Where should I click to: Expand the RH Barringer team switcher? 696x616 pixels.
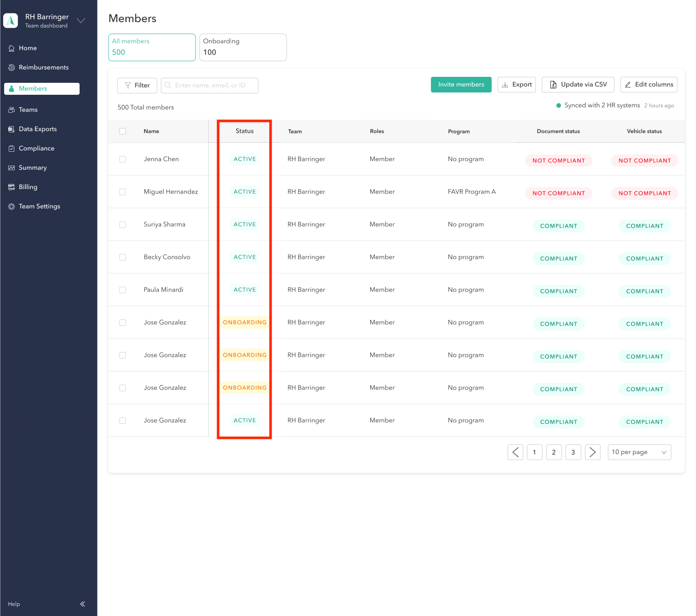click(x=81, y=21)
